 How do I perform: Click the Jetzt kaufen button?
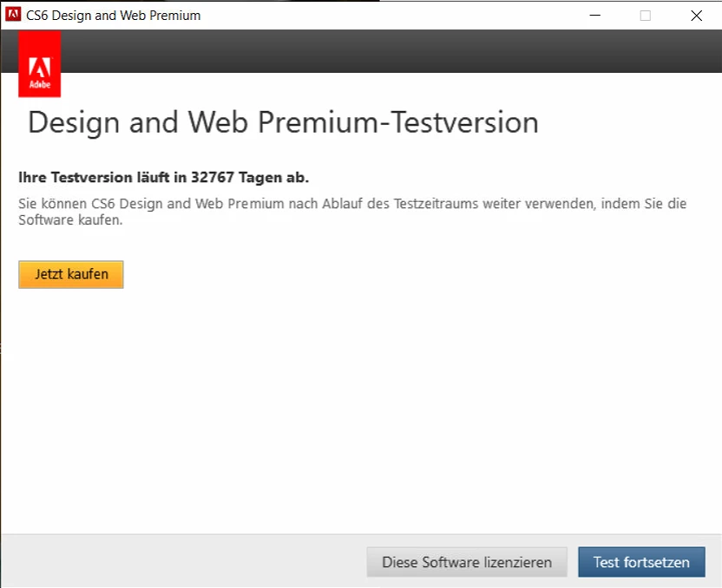71,275
